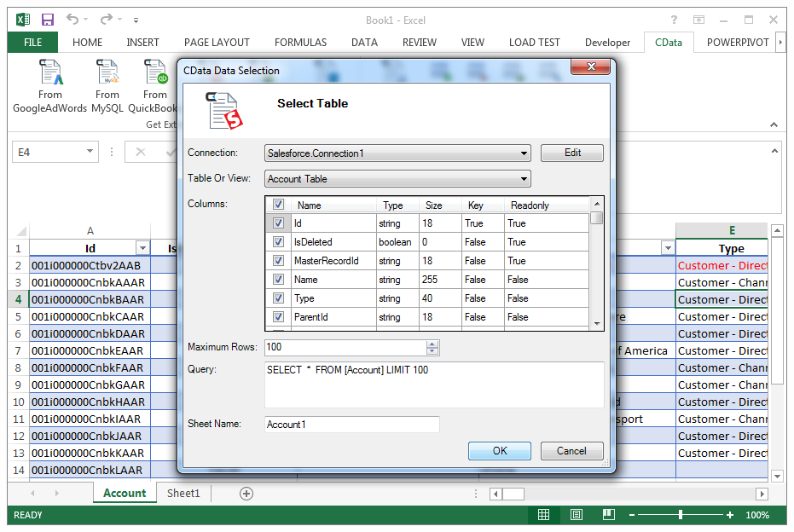This screenshot has width=794, height=532.
Task: Increase Maximum Rows with spinner up arrow
Action: click(x=432, y=344)
